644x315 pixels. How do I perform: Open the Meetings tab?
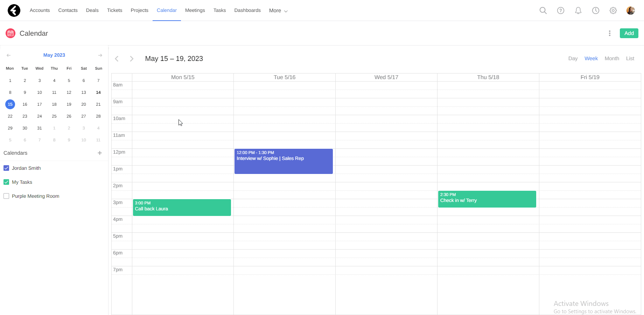coord(195,10)
